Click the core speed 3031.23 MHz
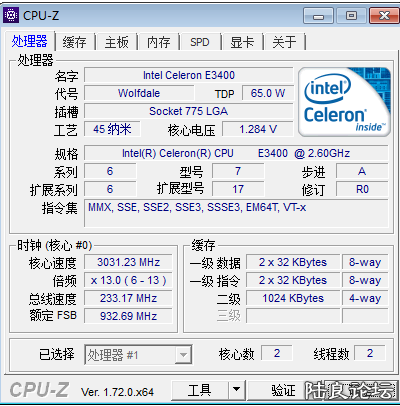The width and height of the screenshot is (400, 406). tap(128, 262)
